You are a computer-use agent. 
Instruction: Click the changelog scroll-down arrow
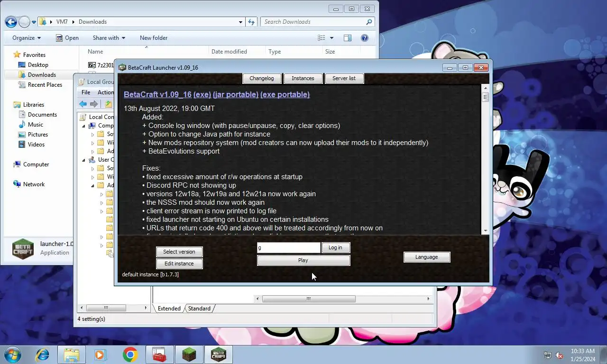point(485,231)
